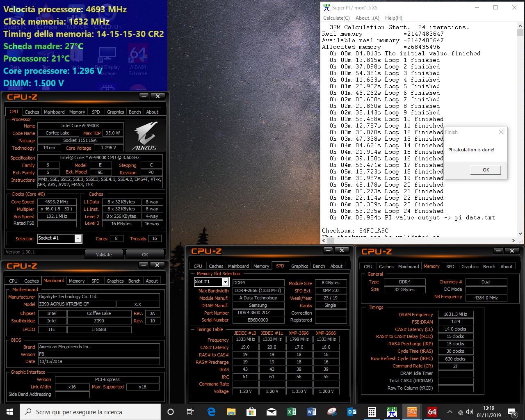Switch to AIDA64 on the taskbar
This screenshot has width=525, height=420.
click(x=432, y=412)
